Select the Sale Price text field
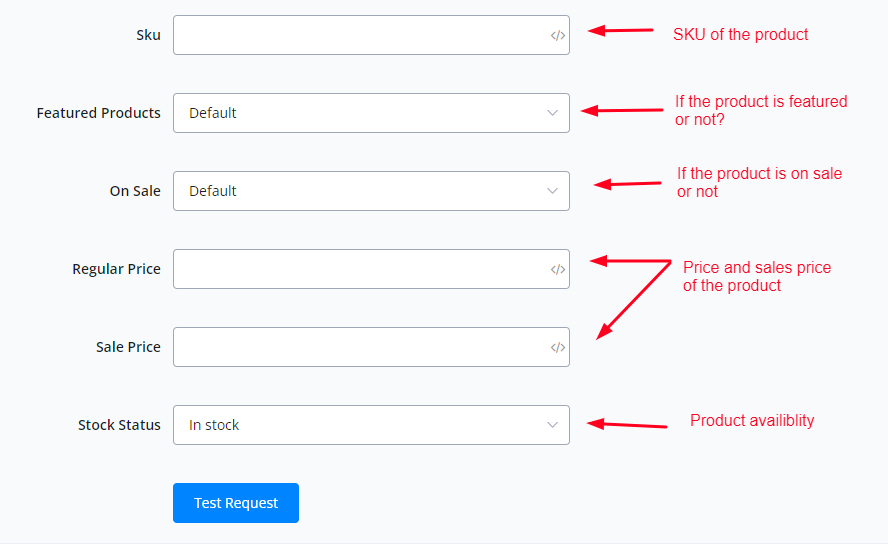The height and width of the screenshot is (553, 888). [x=360, y=347]
